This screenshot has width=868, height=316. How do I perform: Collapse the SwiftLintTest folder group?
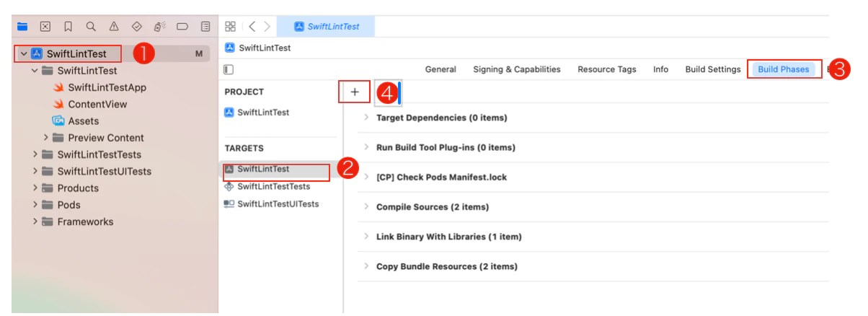click(x=35, y=71)
